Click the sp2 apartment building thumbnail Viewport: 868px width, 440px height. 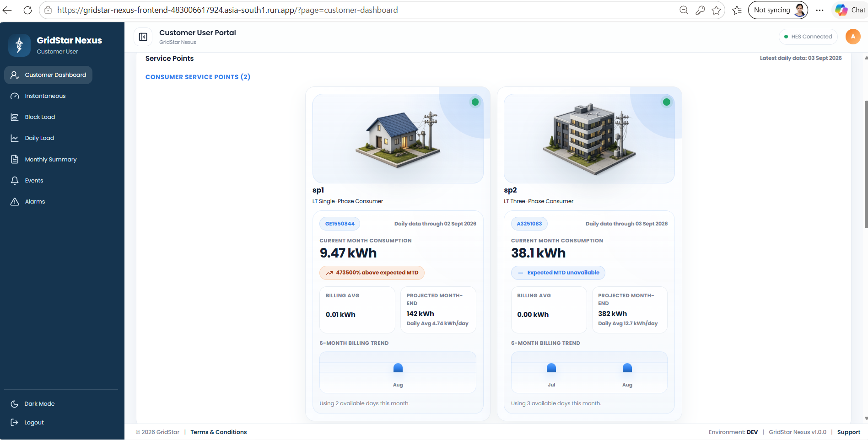[589, 139]
